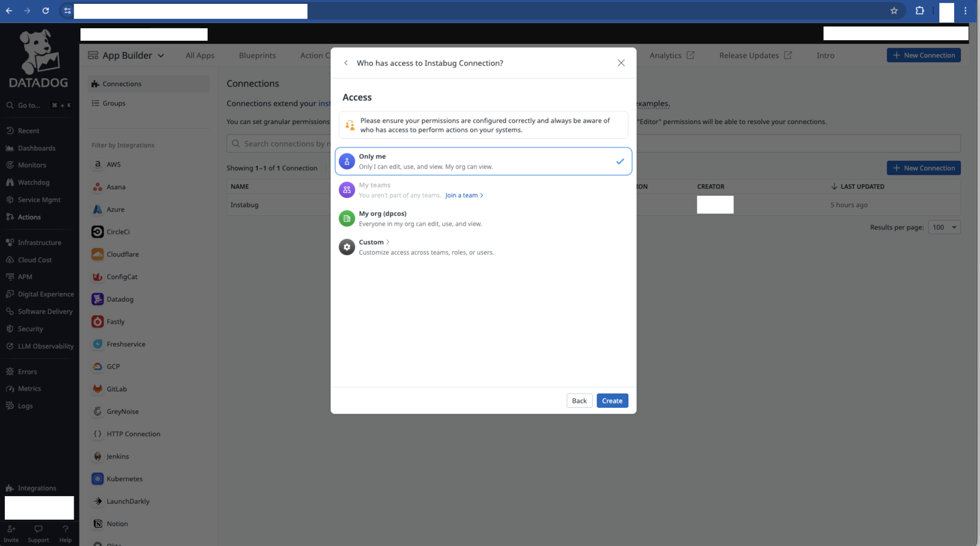Switch to the Blueprints tab
This screenshot has height=546, width=980.
coord(257,56)
